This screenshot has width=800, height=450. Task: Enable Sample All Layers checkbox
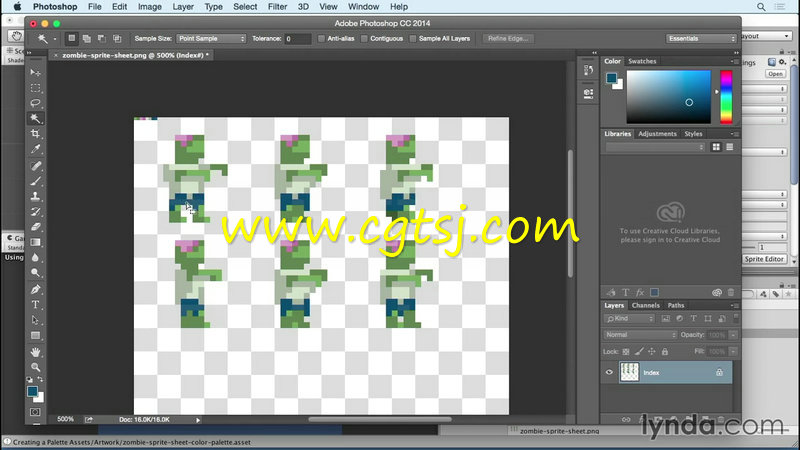point(413,39)
